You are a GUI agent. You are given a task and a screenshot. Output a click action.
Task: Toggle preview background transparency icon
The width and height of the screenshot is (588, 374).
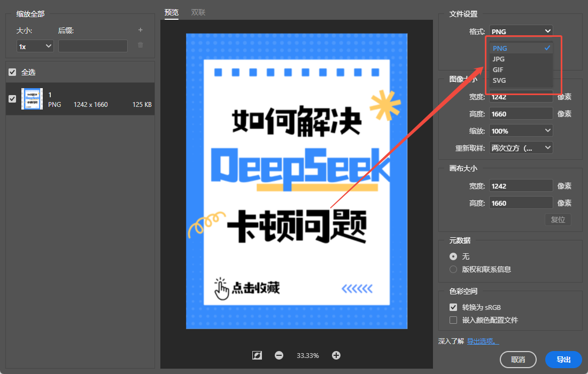pos(257,355)
